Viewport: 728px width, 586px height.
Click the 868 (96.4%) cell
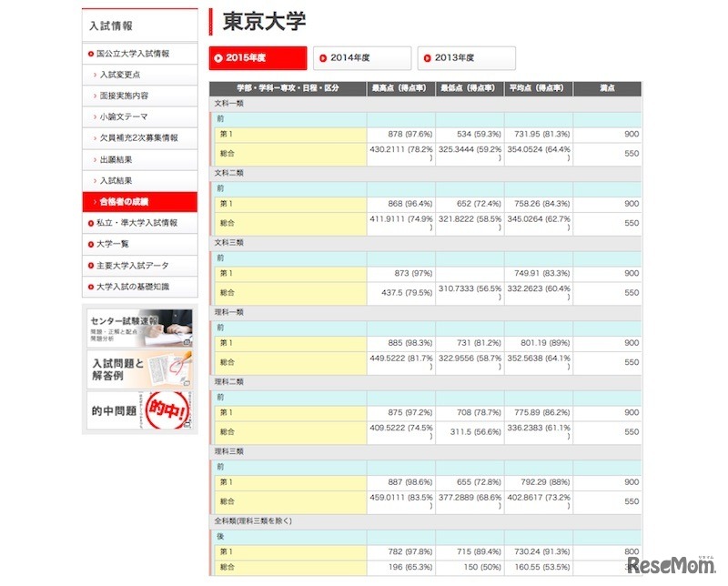click(x=400, y=204)
